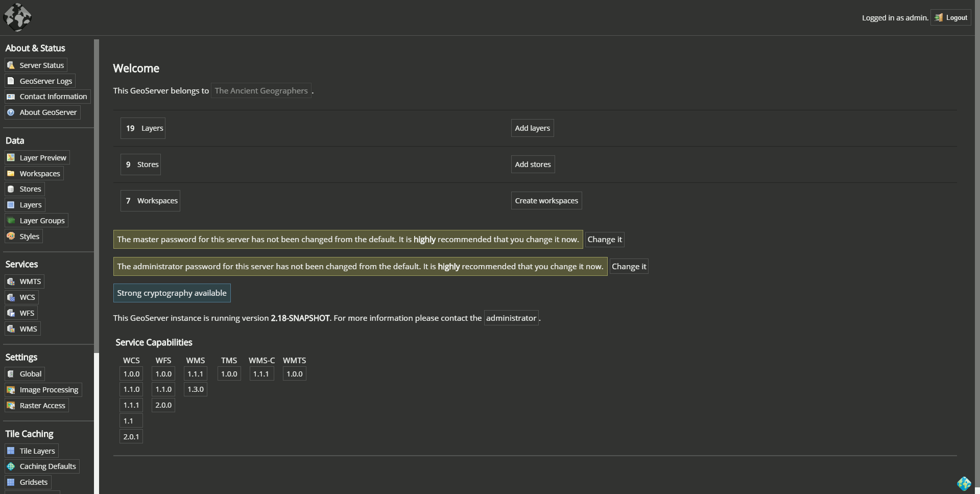Click the WMS service icon
The height and width of the screenshot is (494, 980).
coord(11,329)
